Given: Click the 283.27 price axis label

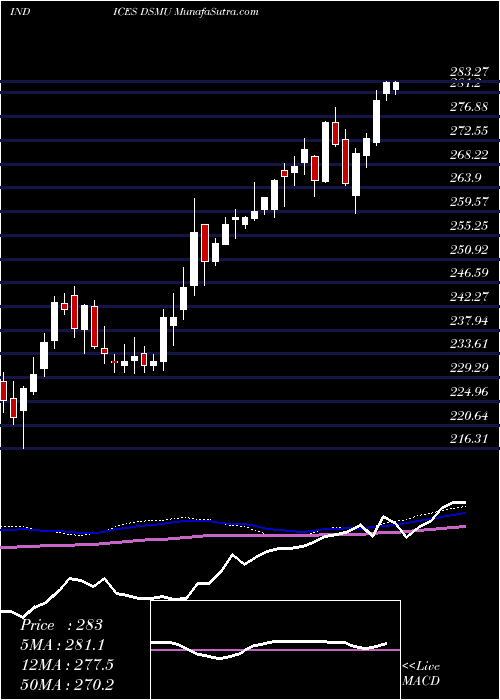Looking at the screenshot, I should pos(469,71).
